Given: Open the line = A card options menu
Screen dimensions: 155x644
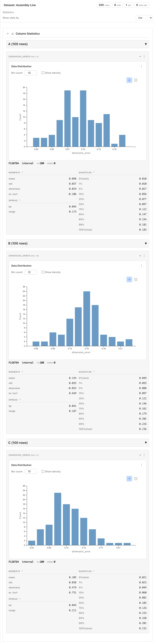Looking at the screenshot, I should (x=144, y=56).
